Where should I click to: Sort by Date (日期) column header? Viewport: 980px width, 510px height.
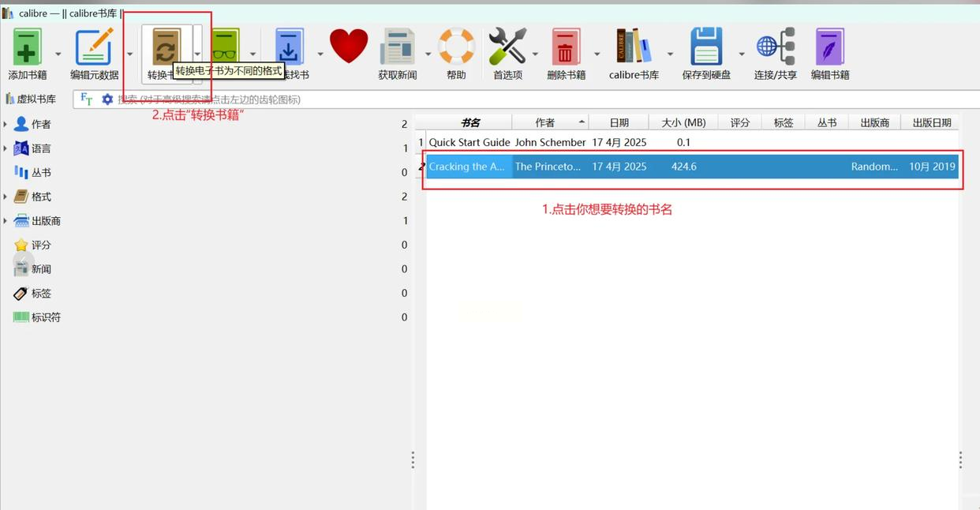click(619, 122)
